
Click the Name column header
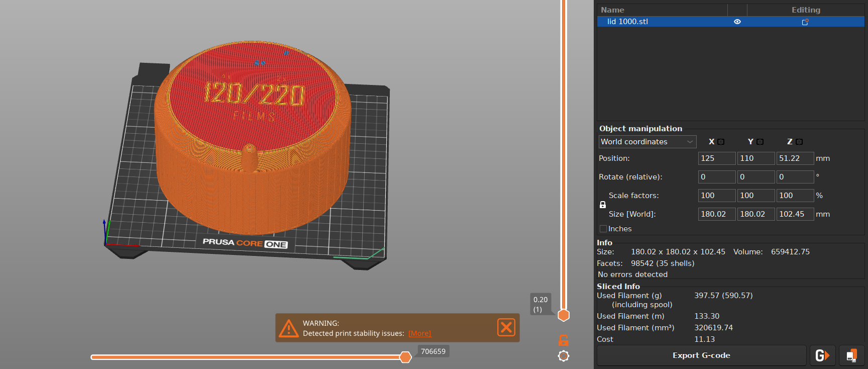click(x=612, y=10)
